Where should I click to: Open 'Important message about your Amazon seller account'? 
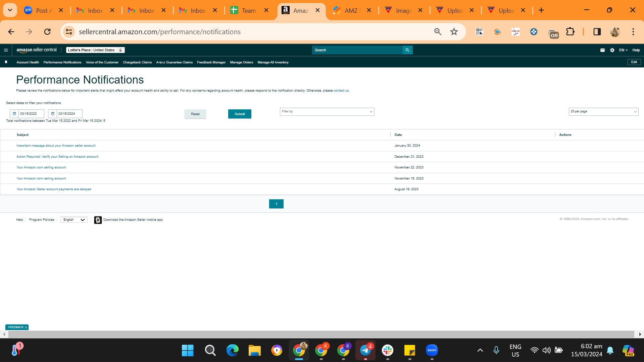(56, 146)
